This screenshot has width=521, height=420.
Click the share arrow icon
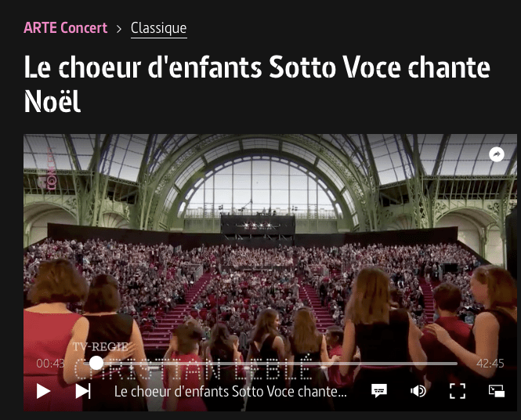497,154
